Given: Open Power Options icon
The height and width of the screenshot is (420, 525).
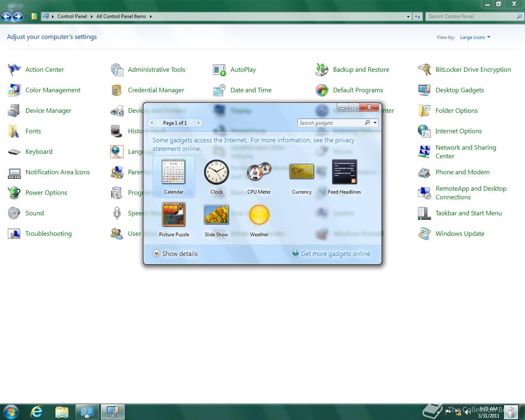Looking at the screenshot, I should 14,193.
